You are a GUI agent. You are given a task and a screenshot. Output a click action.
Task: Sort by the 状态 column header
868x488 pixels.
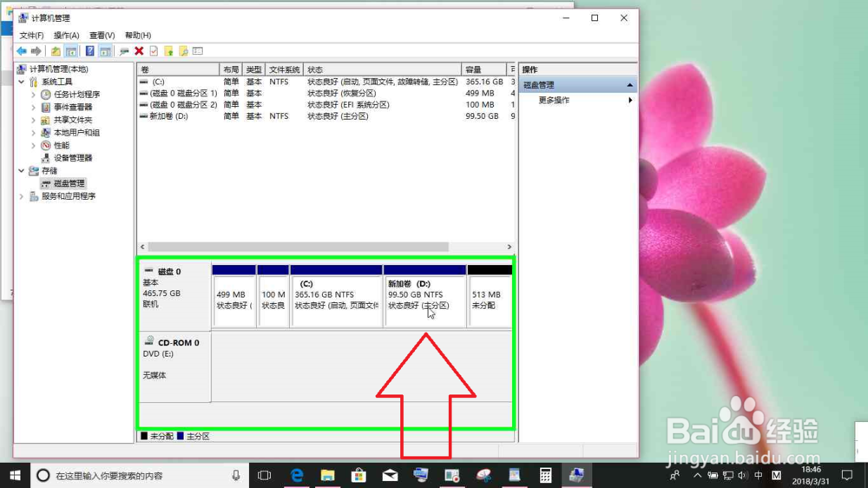click(382, 69)
